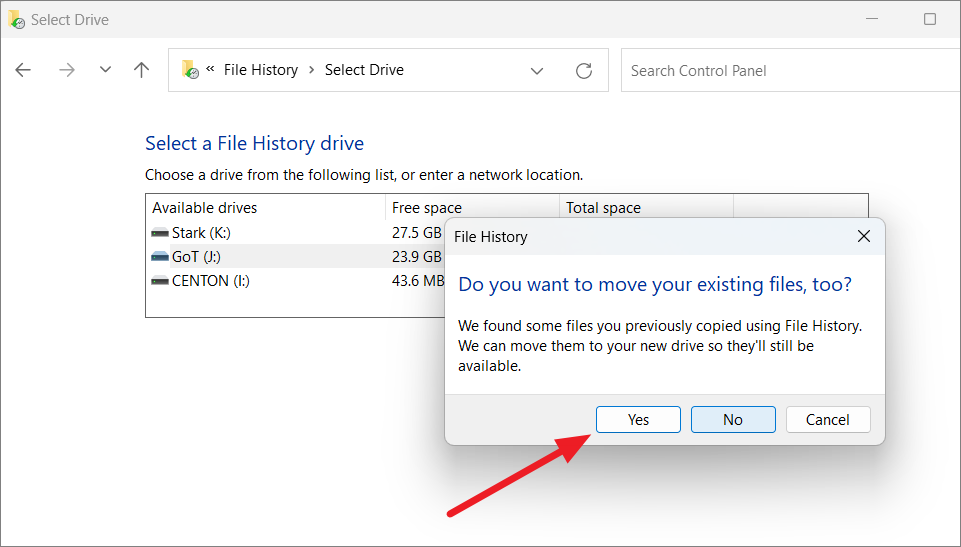The width and height of the screenshot is (961, 547).
Task: Sort by the Free space column
Action: pyautogui.click(x=427, y=208)
